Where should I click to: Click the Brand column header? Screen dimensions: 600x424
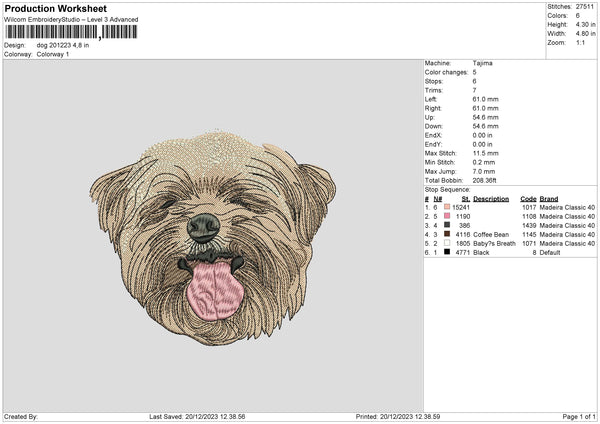point(549,199)
